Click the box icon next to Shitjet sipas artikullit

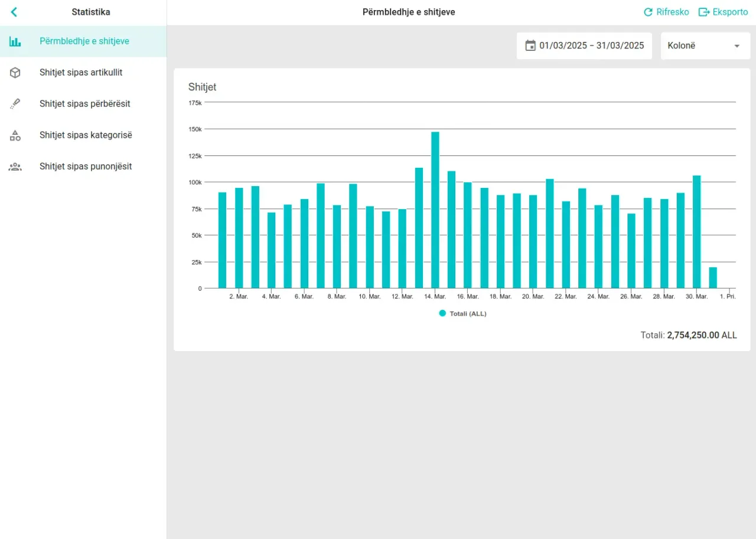(15, 73)
